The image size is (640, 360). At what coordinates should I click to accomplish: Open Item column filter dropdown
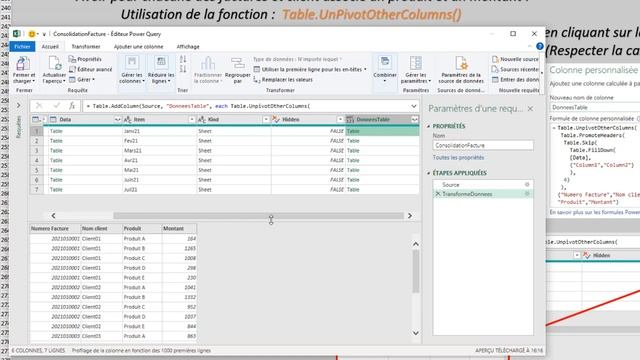click(192, 120)
